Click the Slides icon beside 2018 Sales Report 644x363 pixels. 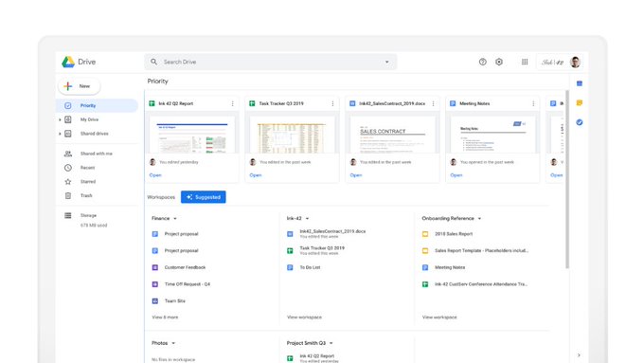click(425, 234)
